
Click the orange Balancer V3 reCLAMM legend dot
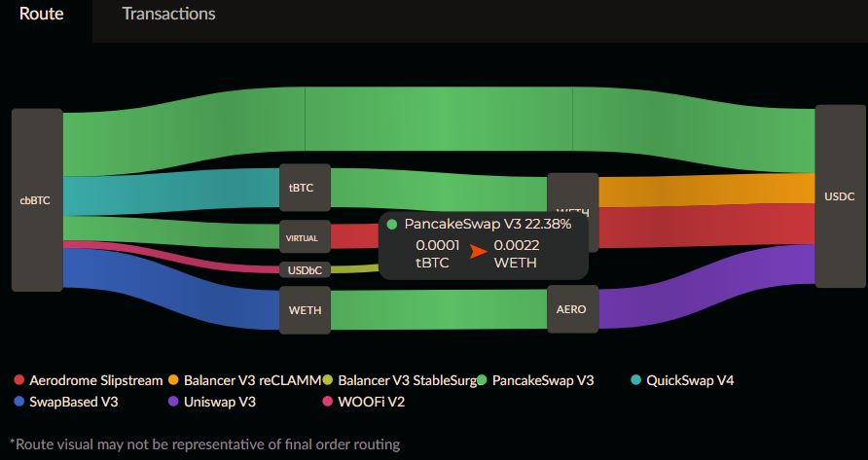[174, 380]
